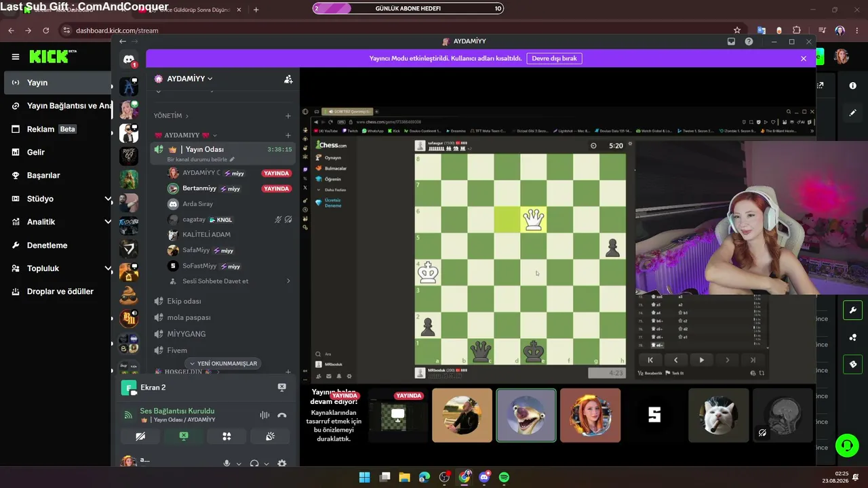Open noise suppression waveform icon
Image resolution: width=868 pixels, height=488 pixels.
264,415
